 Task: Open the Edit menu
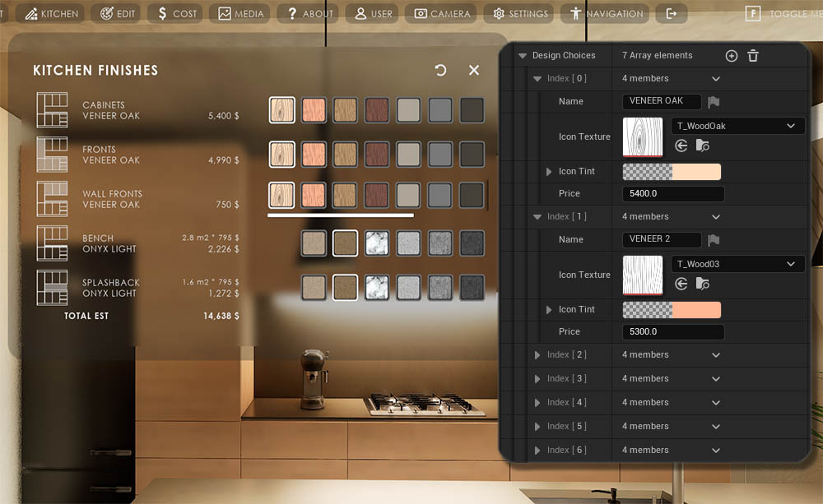117,14
